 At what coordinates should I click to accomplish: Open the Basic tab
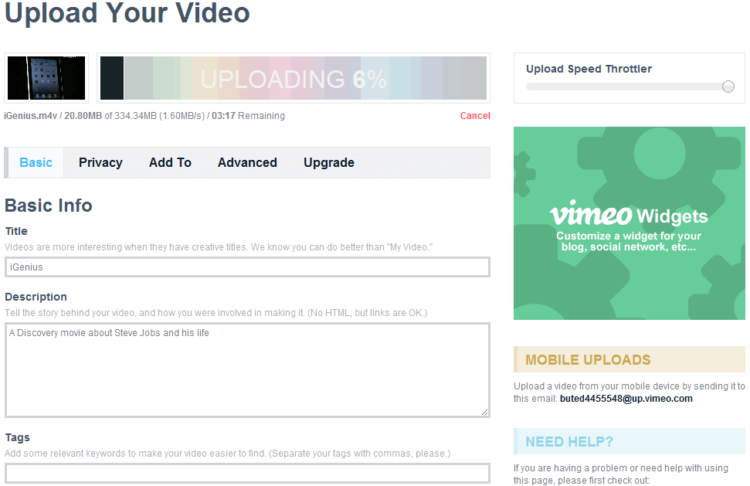pos(36,163)
